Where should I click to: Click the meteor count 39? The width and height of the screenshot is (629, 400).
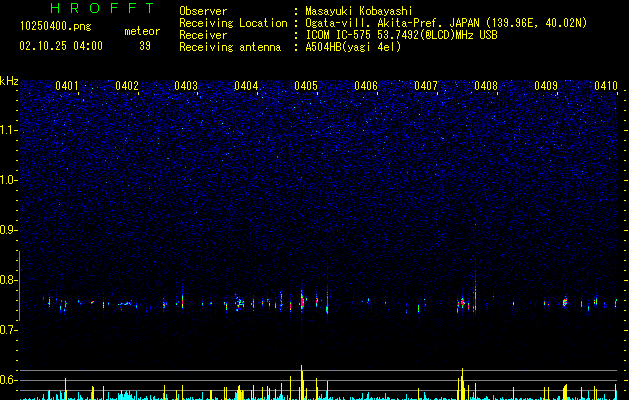point(145,46)
